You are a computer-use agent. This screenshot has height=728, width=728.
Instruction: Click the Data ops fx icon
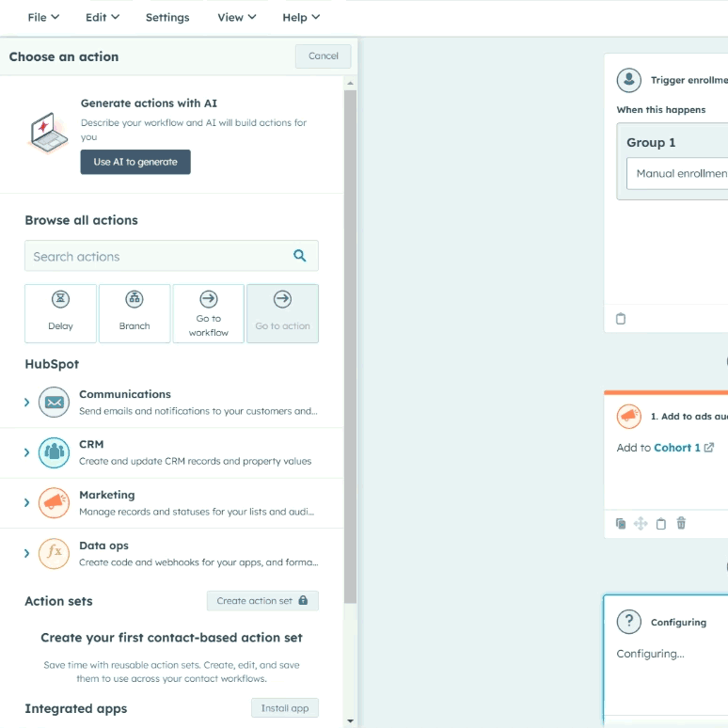[x=54, y=553]
